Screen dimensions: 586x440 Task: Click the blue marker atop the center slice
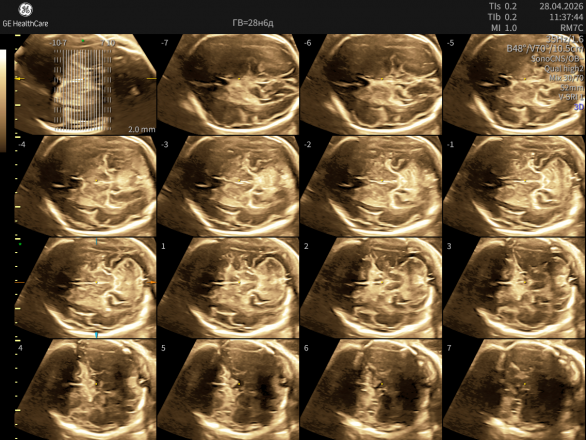coord(96,242)
